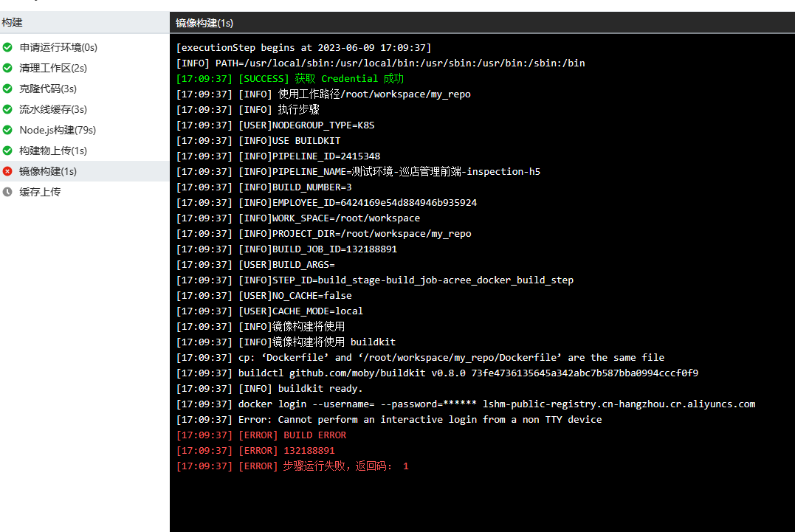Click the buildctl github.com/moby/buildkit line
Screen dimensions: 795x532
pyautogui.click(x=437, y=373)
